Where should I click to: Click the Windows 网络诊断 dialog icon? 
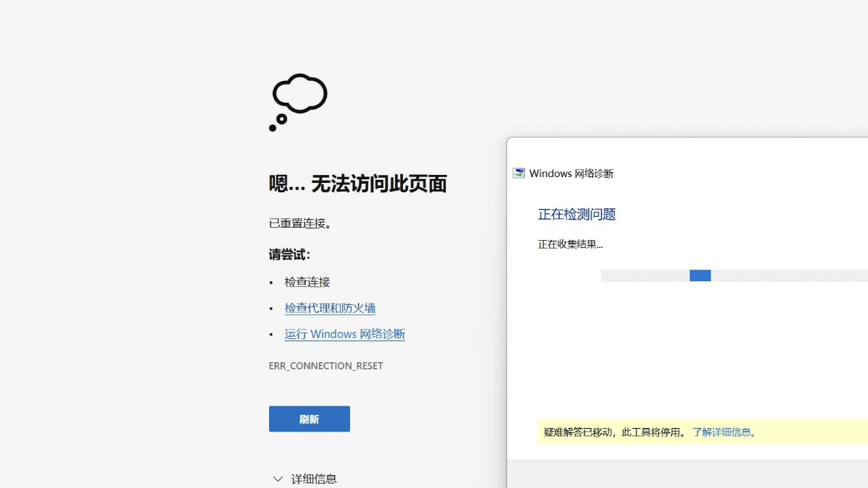tap(518, 173)
